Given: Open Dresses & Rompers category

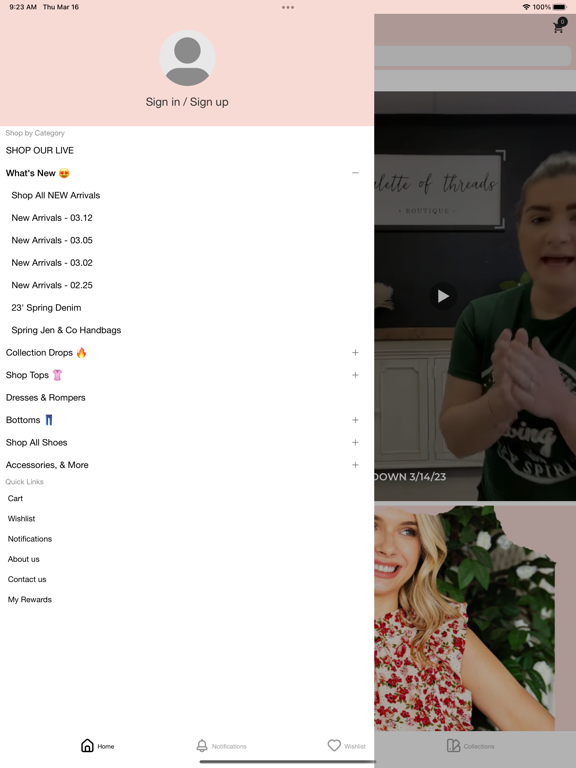Looking at the screenshot, I should click(x=46, y=398).
